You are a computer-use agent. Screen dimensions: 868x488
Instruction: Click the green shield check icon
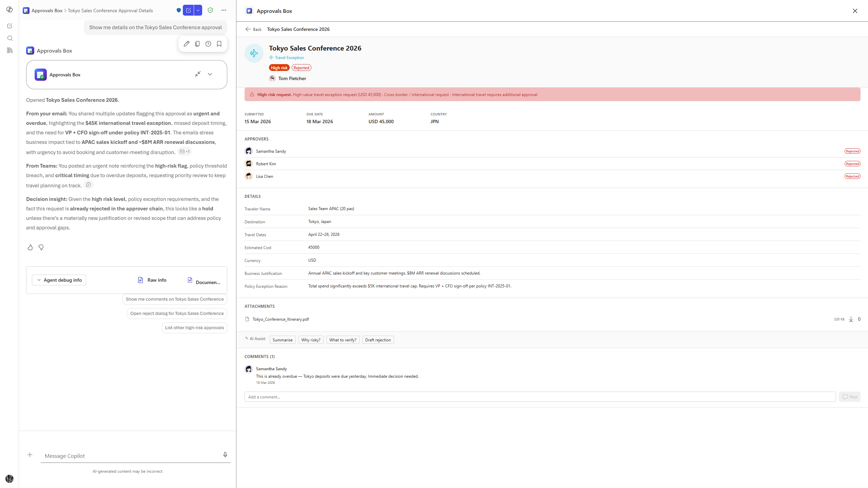click(x=210, y=10)
